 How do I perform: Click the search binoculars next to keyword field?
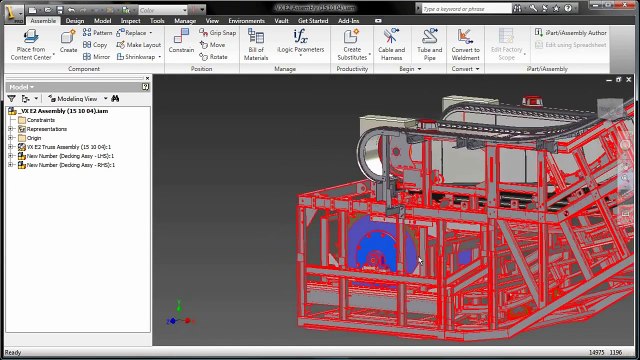[x=518, y=8]
